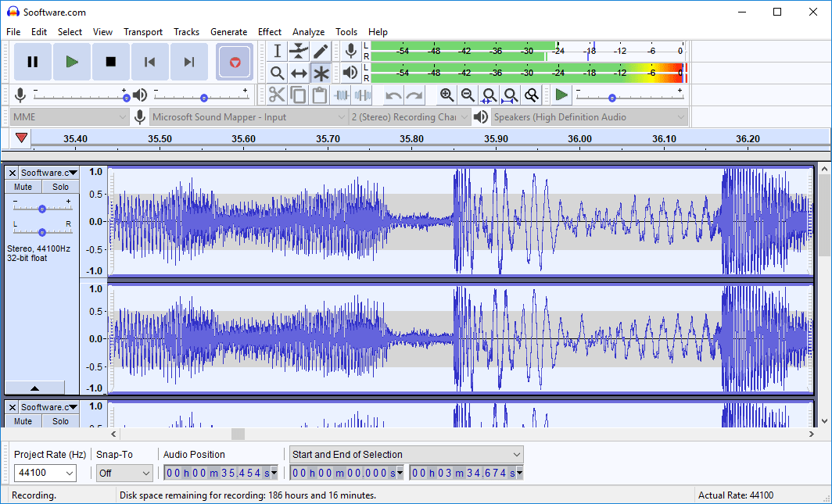Open the Snap-To dropdown
832x504 pixels.
tap(124, 472)
